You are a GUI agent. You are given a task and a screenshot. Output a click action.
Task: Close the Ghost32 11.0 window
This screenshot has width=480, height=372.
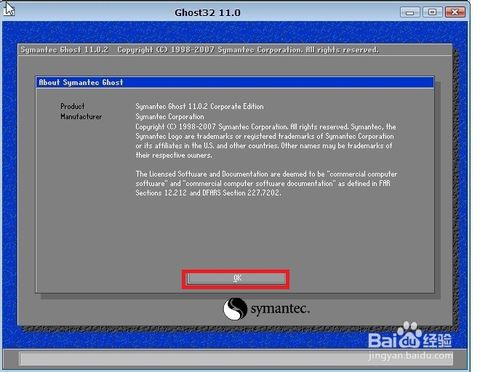pyautogui.click(x=455, y=13)
